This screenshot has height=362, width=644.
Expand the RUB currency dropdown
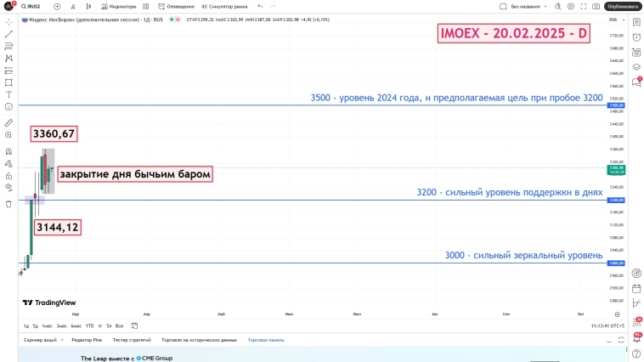click(x=617, y=20)
